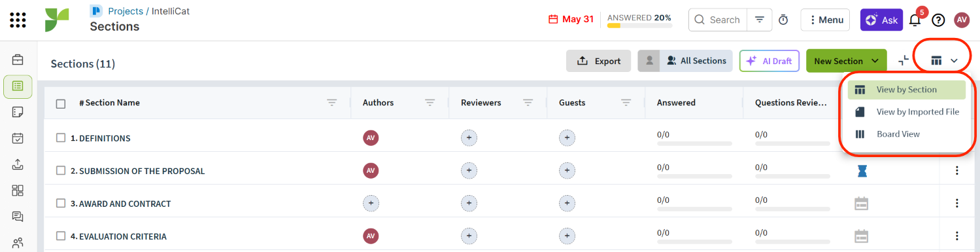Click the AI Draft button

pos(769,61)
